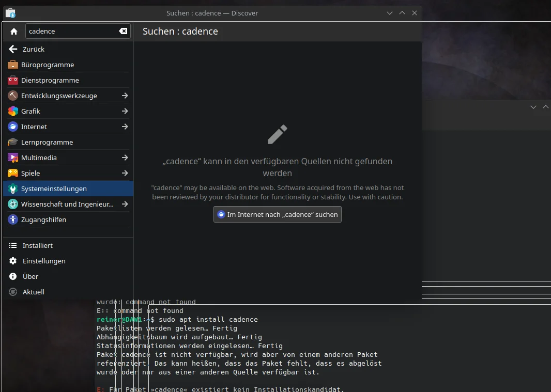Select the Dienstprogramme category

tap(51, 80)
